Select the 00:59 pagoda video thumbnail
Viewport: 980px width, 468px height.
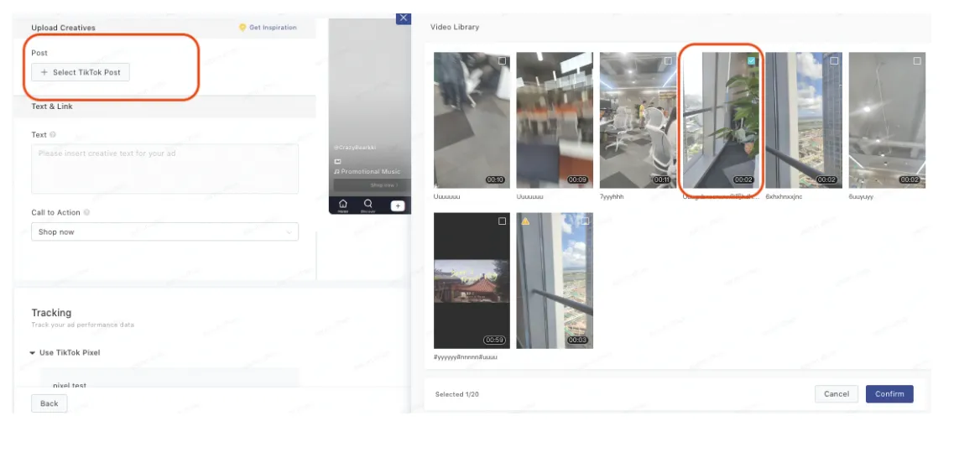tap(472, 281)
